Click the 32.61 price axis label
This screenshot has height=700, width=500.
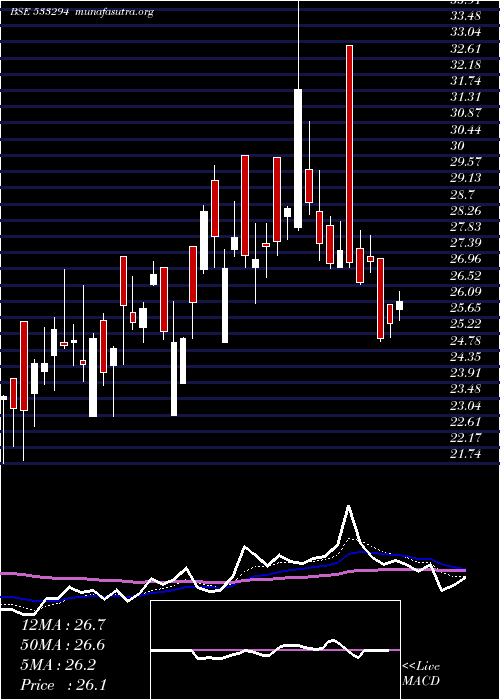(x=466, y=48)
